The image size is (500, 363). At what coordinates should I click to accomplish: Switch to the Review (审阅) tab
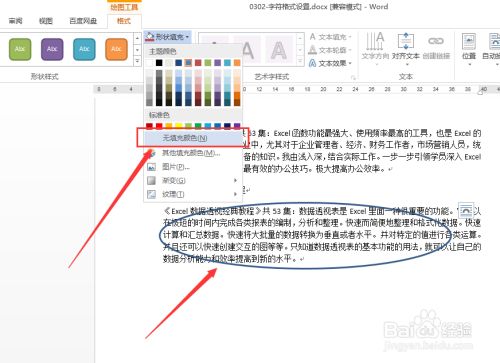point(16,21)
